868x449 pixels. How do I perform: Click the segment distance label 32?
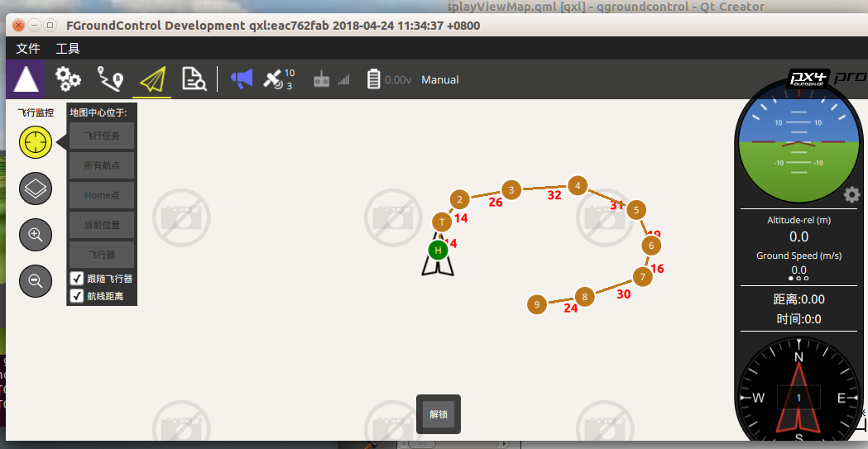[554, 194]
